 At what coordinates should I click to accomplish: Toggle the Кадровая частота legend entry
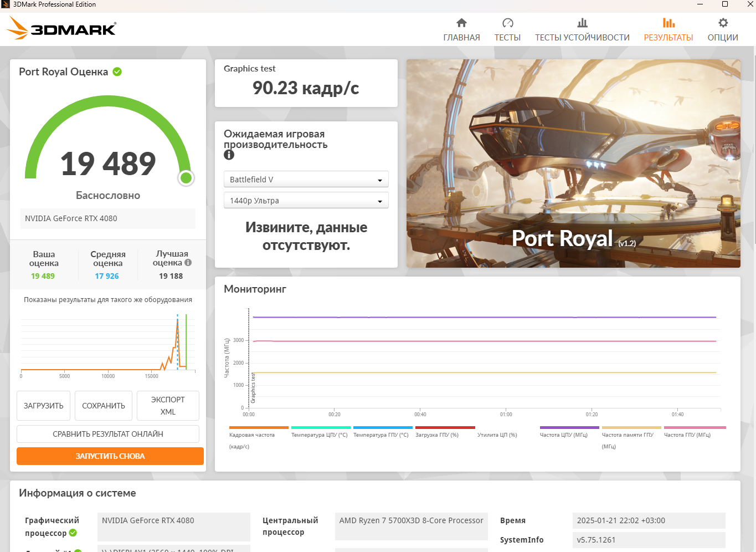coord(259,438)
